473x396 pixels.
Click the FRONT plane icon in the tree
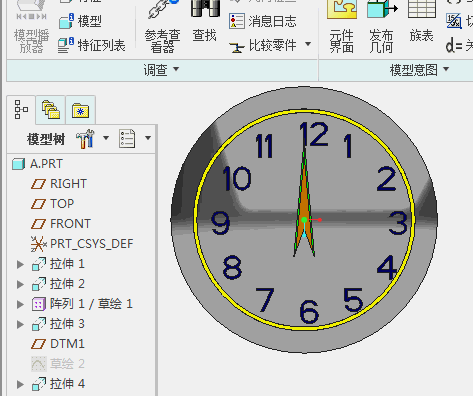[x=38, y=224]
